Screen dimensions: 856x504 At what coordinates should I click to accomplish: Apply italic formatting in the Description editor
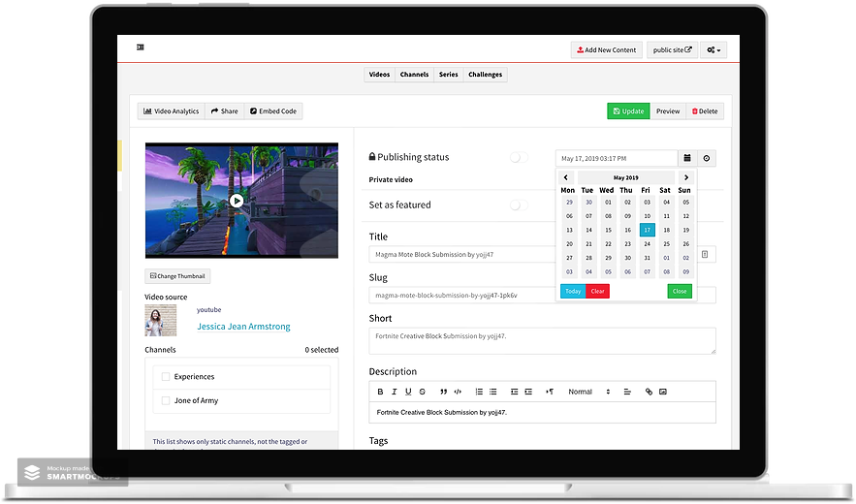pyautogui.click(x=395, y=392)
